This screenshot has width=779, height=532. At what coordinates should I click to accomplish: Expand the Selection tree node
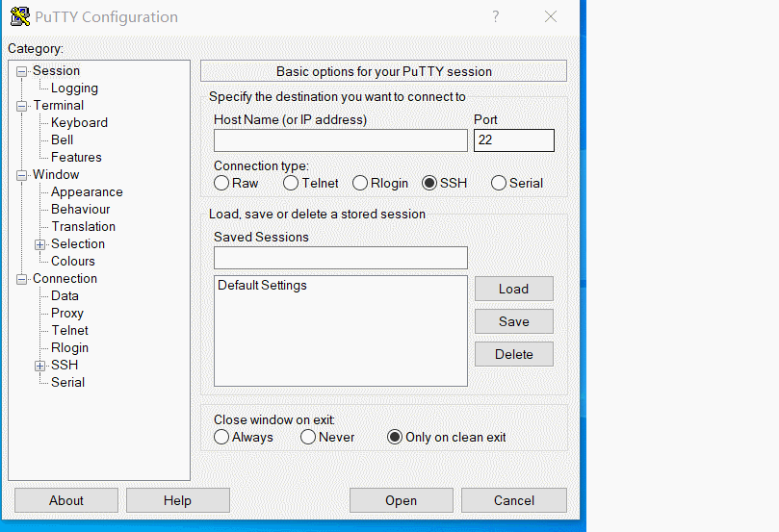click(x=40, y=244)
